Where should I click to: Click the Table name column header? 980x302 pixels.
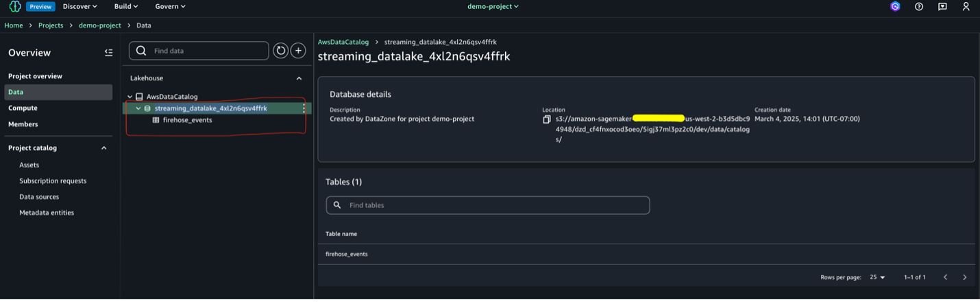(x=341, y=234)
